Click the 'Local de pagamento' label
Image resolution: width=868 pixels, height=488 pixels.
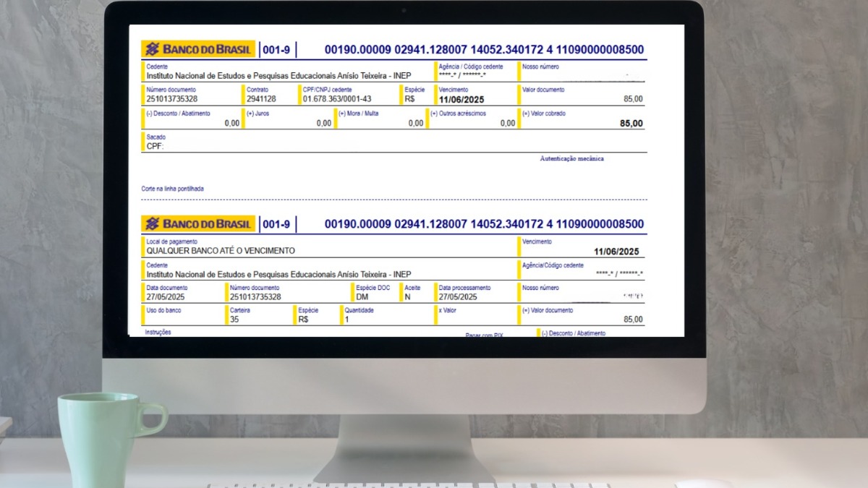(171, 241)
